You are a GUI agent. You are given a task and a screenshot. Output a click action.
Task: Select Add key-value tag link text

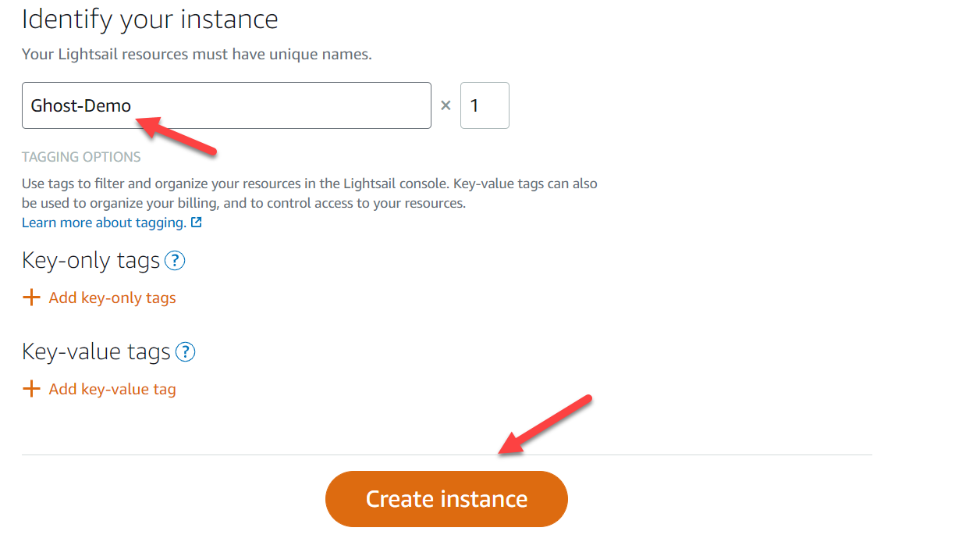point(112,389)
